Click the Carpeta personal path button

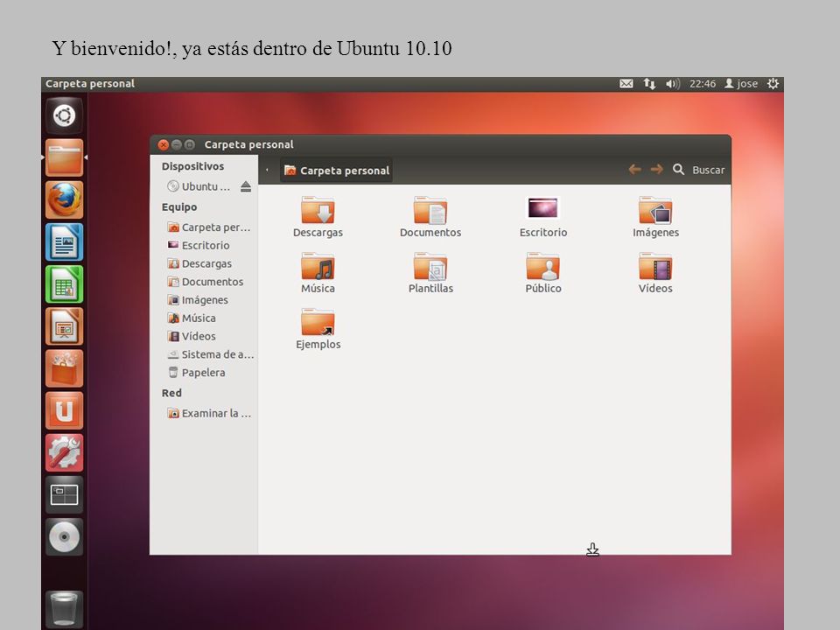point(336,171)
